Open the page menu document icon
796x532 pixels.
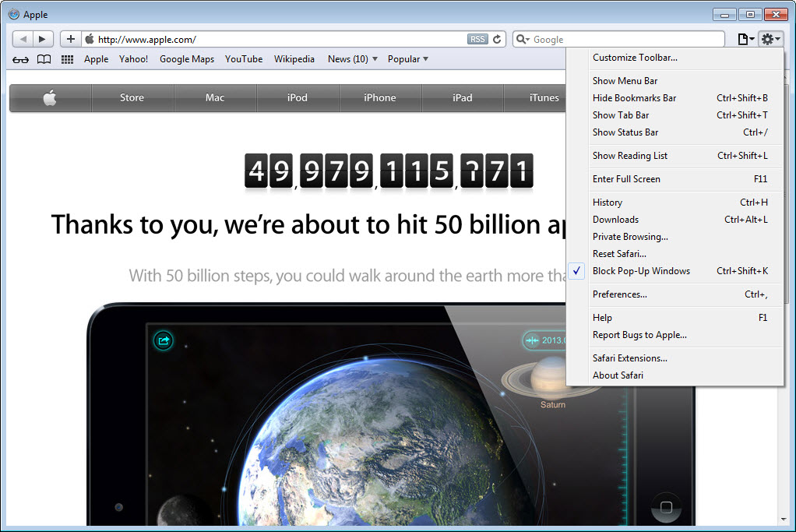745,39
